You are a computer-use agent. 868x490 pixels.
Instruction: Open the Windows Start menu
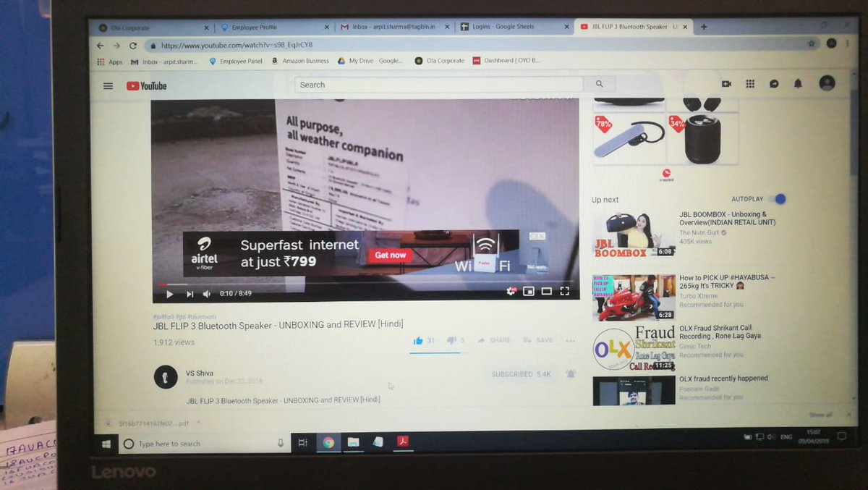click(x=106, y=443)
